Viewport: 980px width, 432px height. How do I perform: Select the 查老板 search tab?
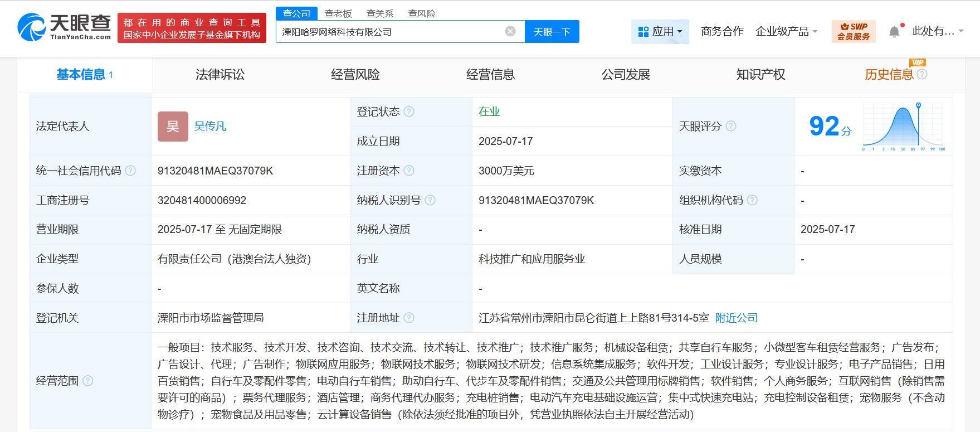pos(338,13)
